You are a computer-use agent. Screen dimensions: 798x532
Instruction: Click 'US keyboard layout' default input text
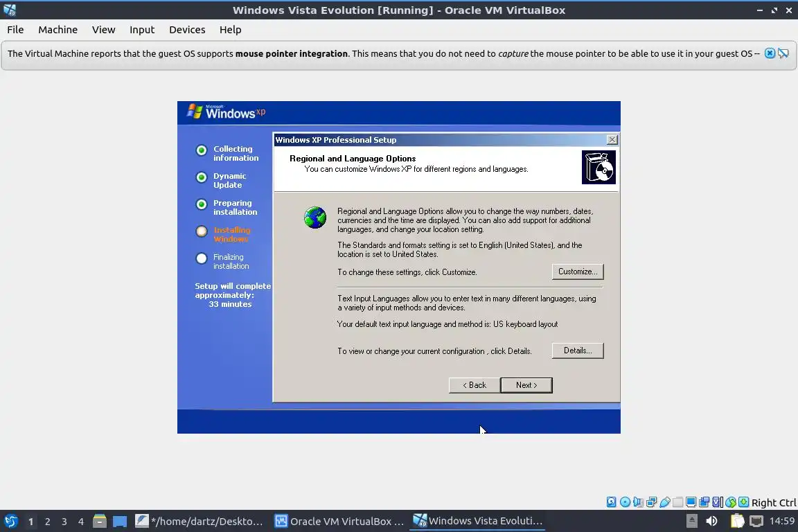(525, 323)
